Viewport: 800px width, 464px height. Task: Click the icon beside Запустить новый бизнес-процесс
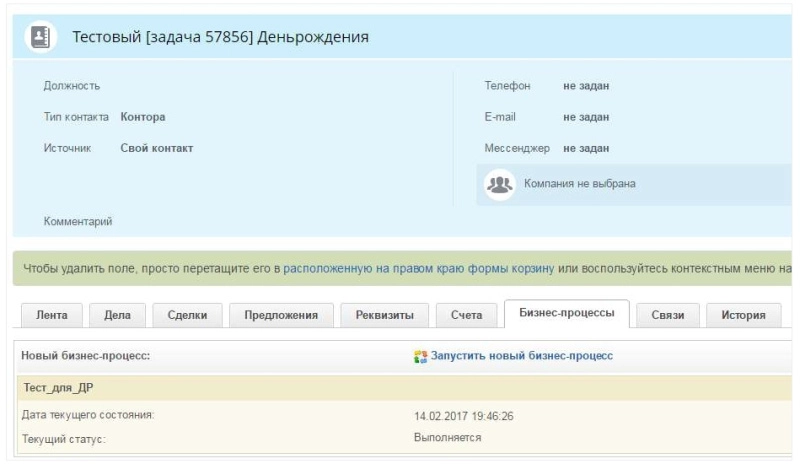421,356
